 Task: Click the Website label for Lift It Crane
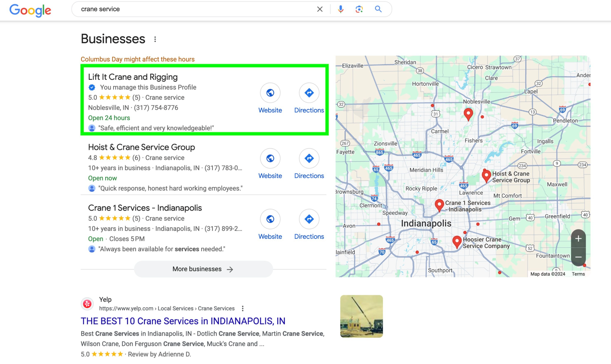tap(270, 110)
